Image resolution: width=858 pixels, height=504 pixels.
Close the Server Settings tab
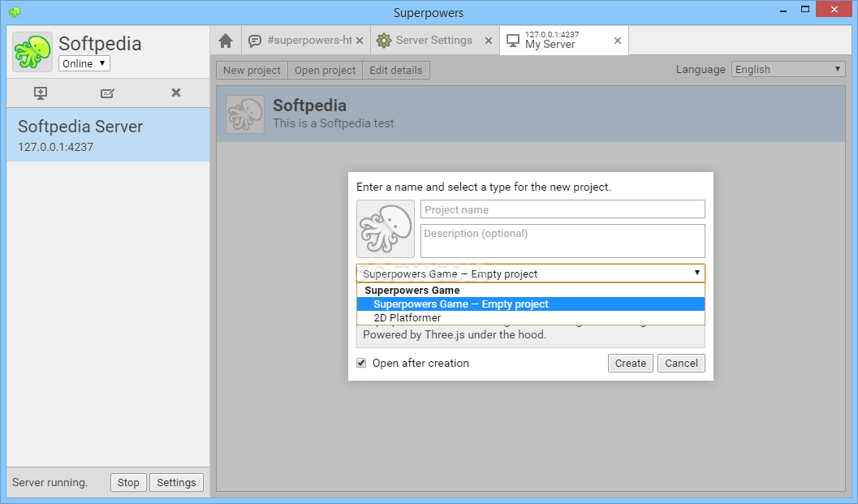coord(489,41)
